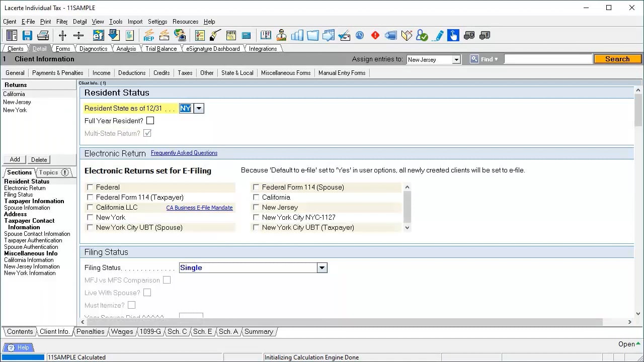Click the orange Search button
The width and height of the screenshot is (644, 362).
pyautogui.click(x=617, y=59)
